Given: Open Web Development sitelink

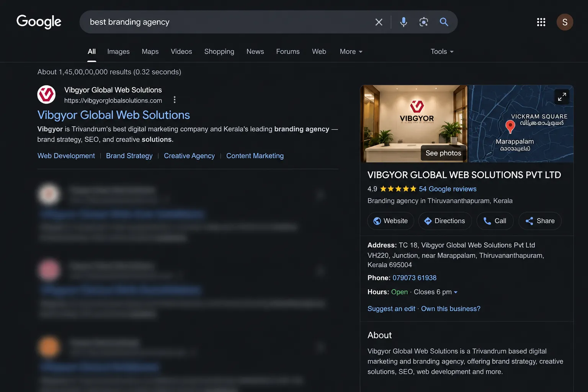Looking at the screenshot, I should pyautogui.click(x=66, y=156).
